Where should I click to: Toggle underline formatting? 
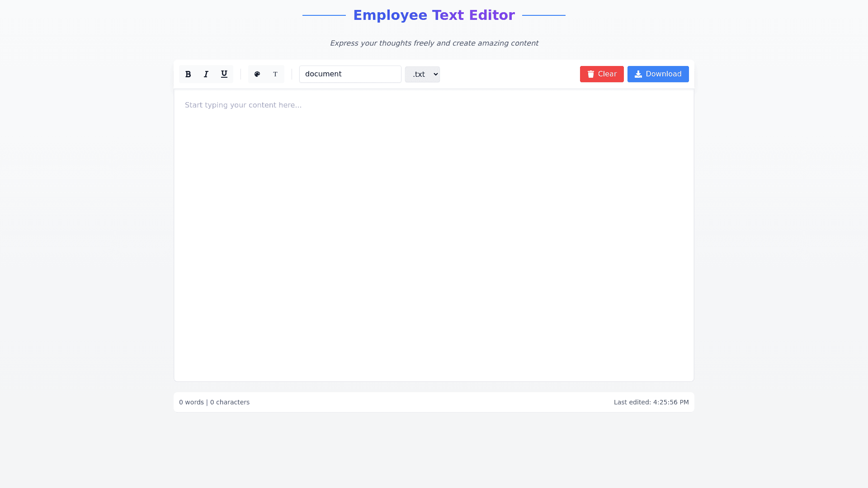tap(224, 74)
